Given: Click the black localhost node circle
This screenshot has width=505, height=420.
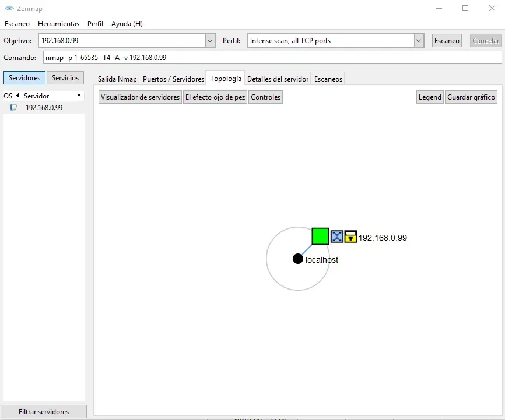Looking at the screenshot, I should click(298, 259).
